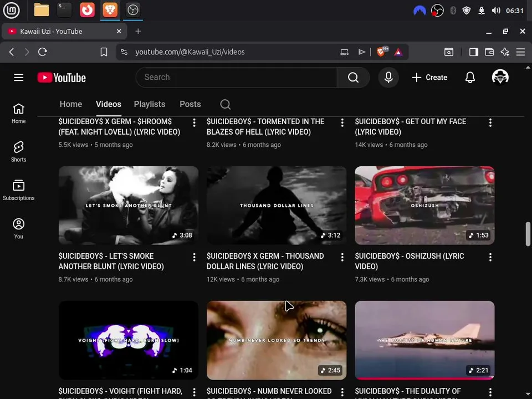
Task: Click the Create button
Action: [x=429, y=78]
